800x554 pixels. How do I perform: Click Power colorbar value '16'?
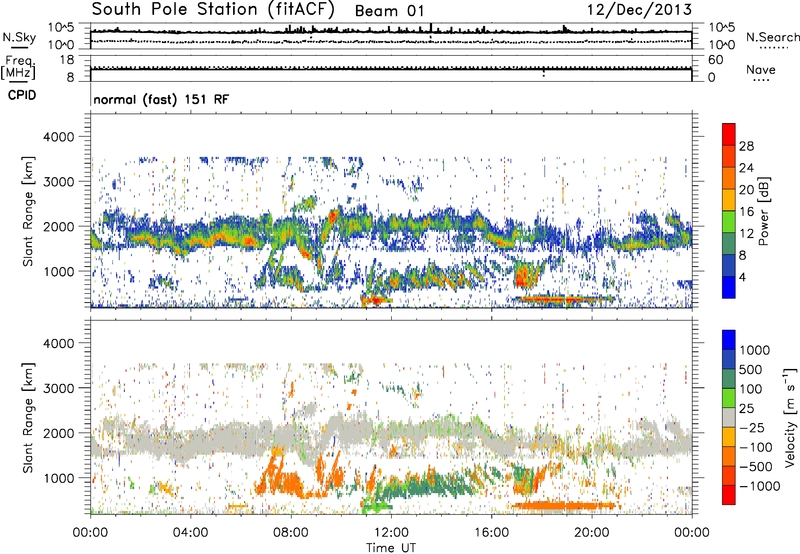pos(746,212)
